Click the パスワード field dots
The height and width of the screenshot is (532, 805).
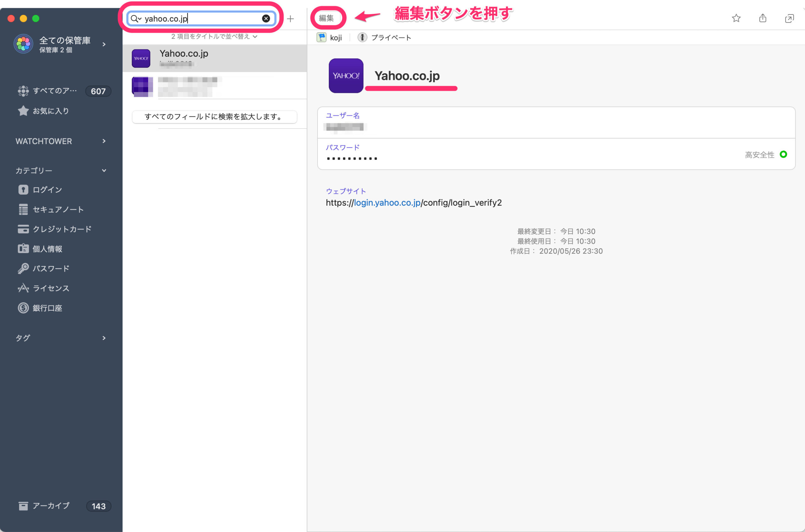[352, 158]
